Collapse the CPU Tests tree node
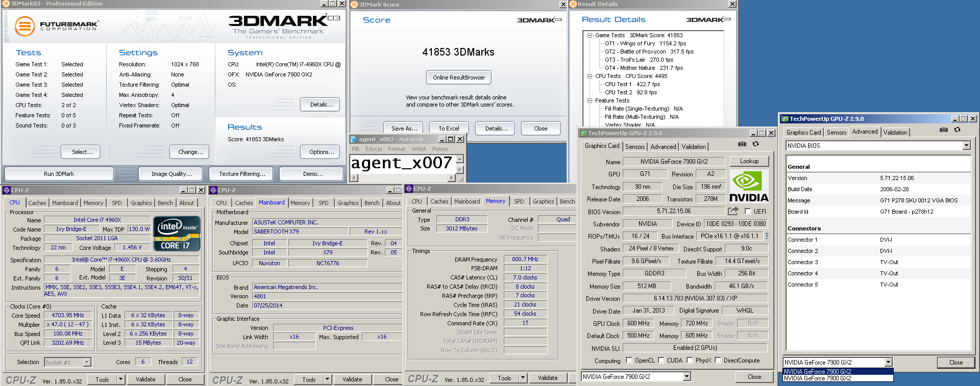 590,76
